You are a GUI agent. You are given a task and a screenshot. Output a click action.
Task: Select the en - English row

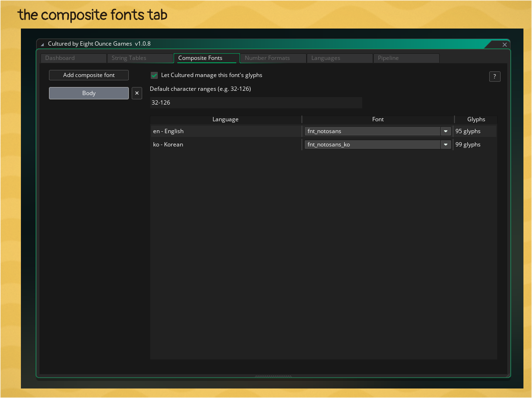coord(323,131)
